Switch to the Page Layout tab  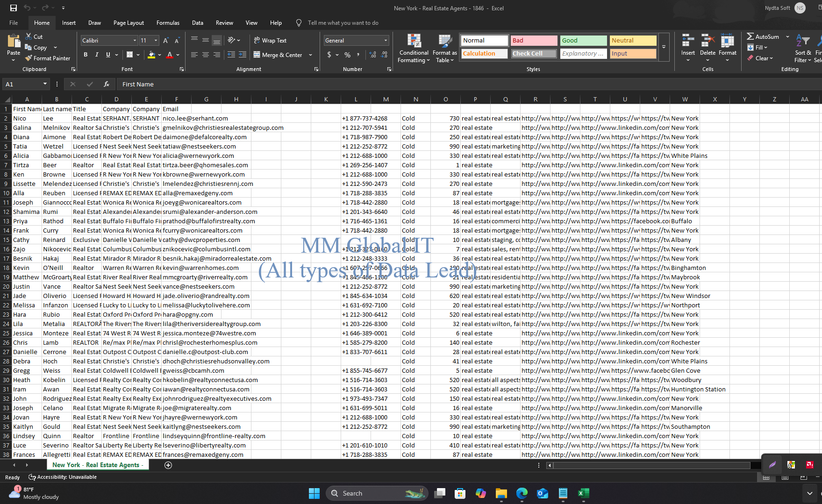129,23
